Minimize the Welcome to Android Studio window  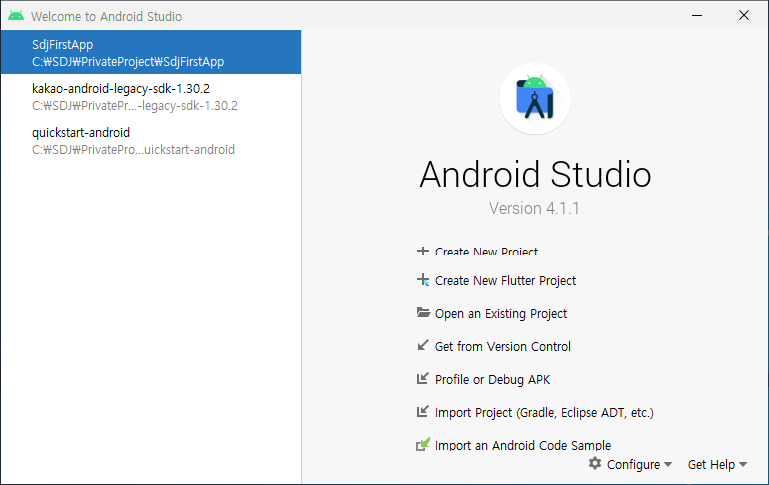click(697, 16)
